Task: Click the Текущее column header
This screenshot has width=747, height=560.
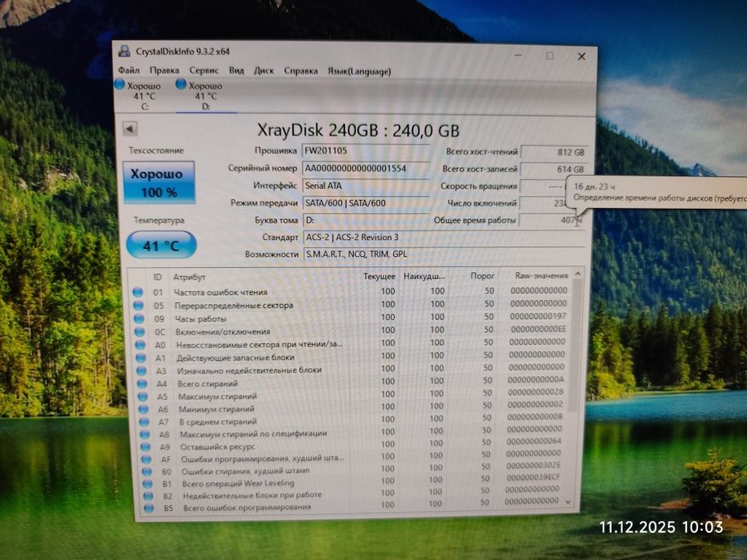Action: pos(380,276)
